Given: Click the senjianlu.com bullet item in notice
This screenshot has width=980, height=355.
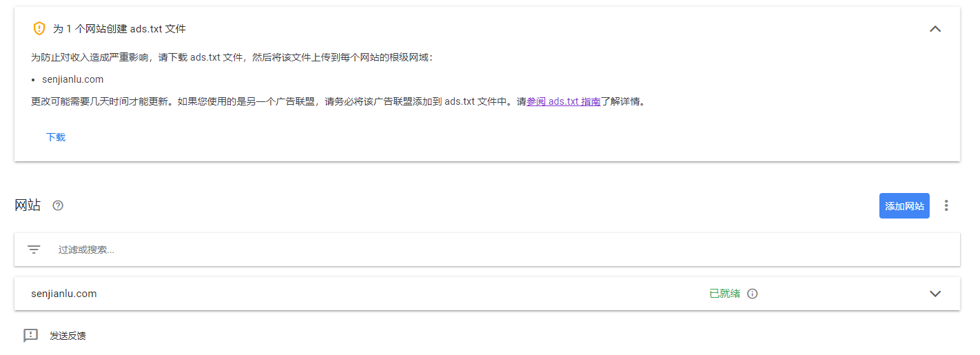Looking at the screenshot, I should click(72, 79).
